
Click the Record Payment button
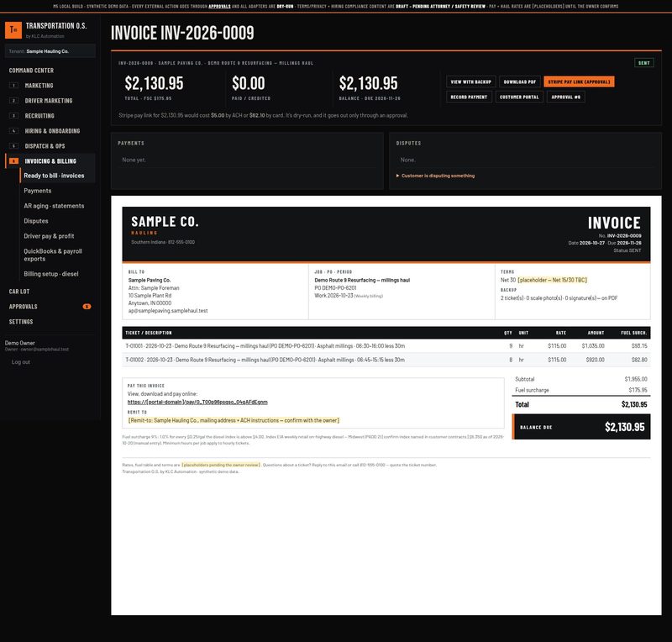coord(469,97)
